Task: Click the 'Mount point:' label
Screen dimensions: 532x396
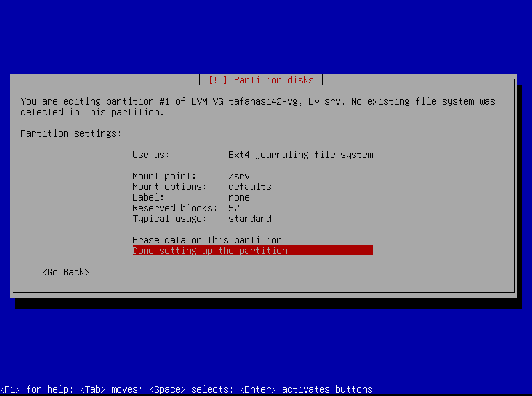Action: pos(164,176)
